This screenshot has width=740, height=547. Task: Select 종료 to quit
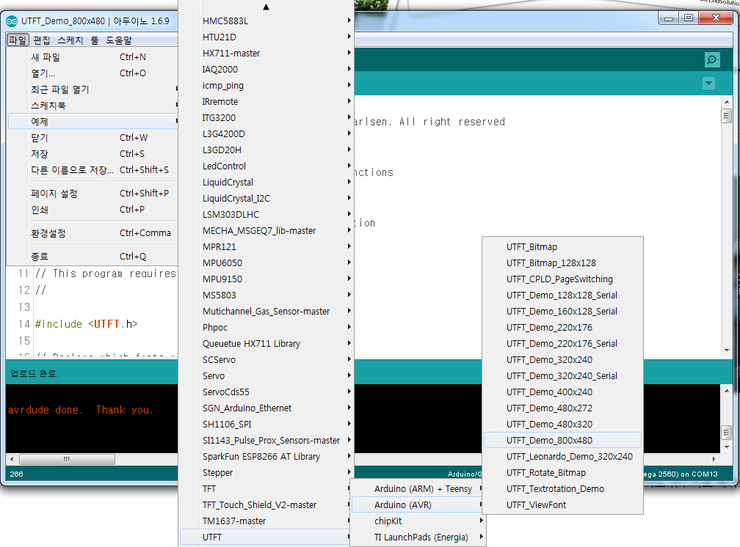[x=93, y=256]
